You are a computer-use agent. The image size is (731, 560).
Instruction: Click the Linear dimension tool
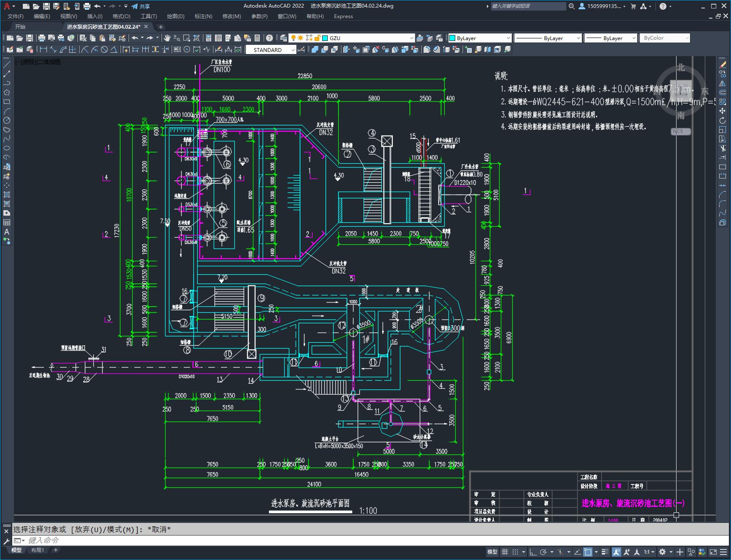point(43,50)
